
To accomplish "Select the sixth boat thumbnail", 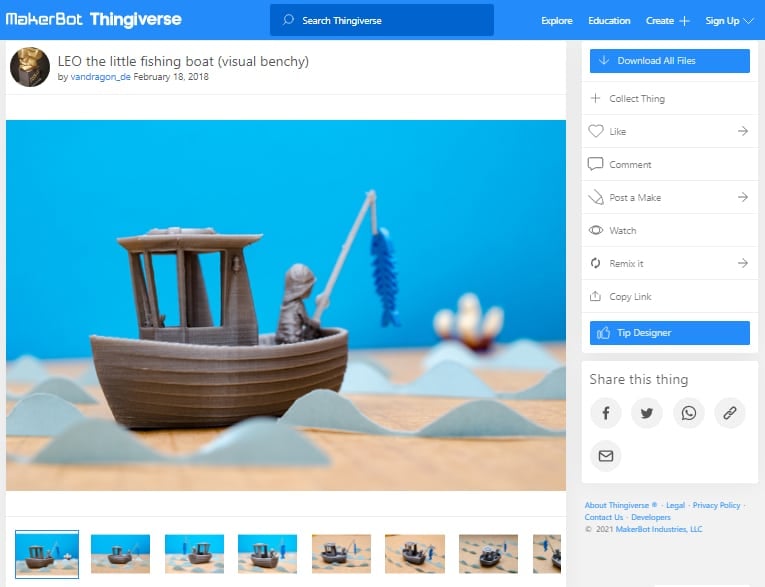I will 415,554.
